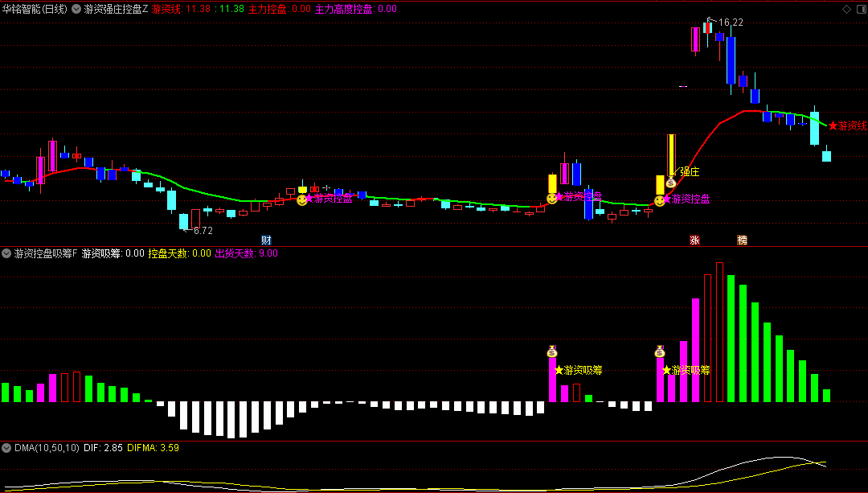Image resolution: width=868 pixels, height=493 pixels.
Task: Click the green 11.38 value in the header
Action: [231, 9]
